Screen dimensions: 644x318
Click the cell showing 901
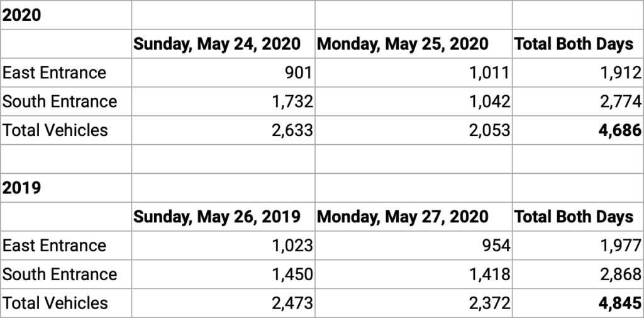[298, 73]
